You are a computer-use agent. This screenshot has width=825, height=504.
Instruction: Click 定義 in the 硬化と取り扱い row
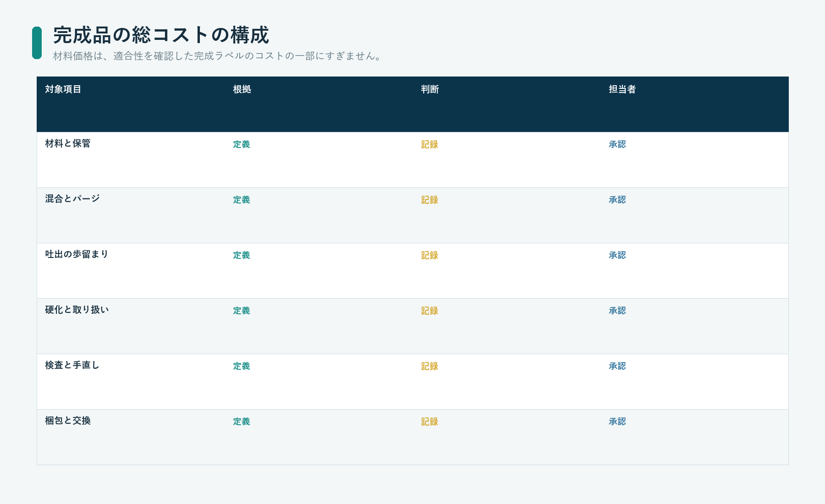[242, 311]
